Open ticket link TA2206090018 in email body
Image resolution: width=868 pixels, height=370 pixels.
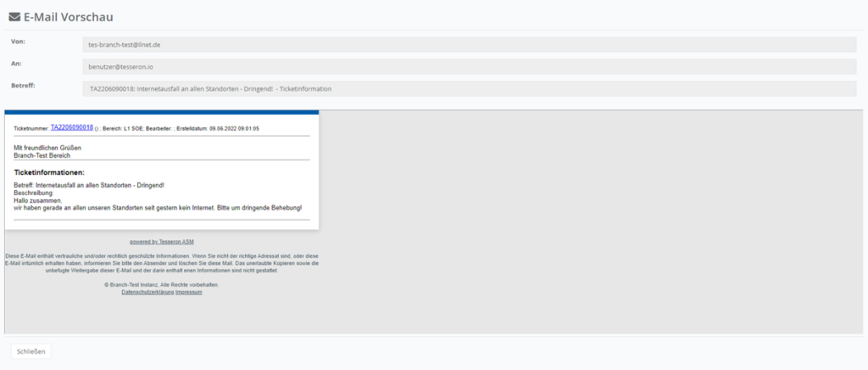coord(72,127)
